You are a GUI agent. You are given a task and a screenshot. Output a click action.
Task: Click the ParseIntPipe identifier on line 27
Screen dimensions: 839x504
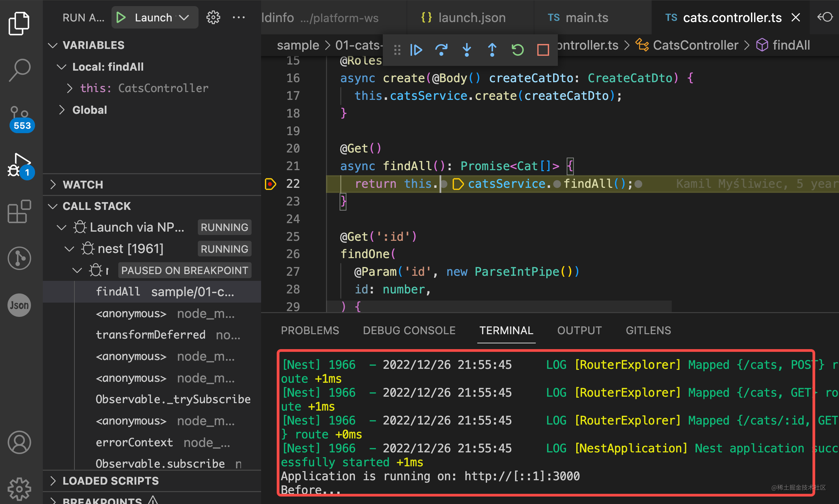[x=517, y=272]
